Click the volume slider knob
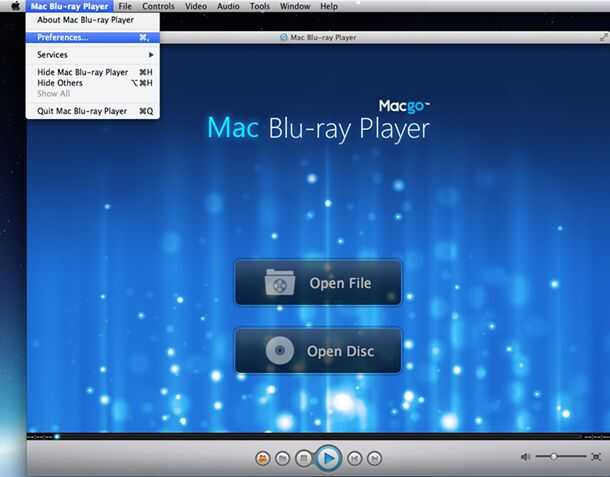This screenshot has width=610, height=477. tap(553, 456)
